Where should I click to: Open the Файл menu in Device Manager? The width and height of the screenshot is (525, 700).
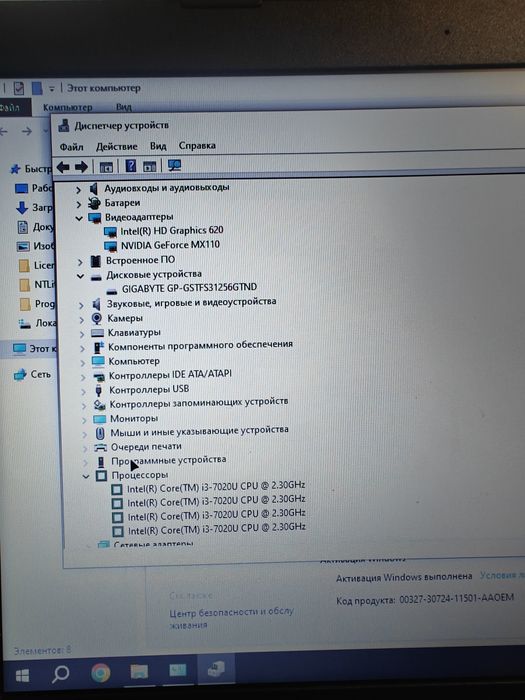(x=71, y=147)
